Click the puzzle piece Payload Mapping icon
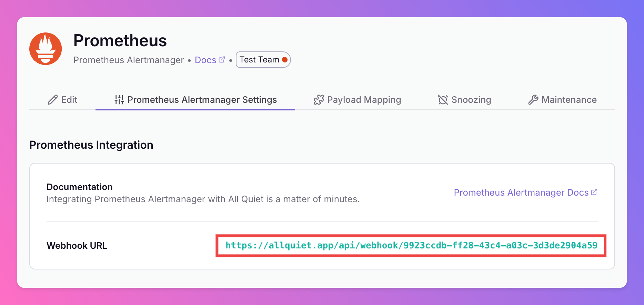 [x=319, y=100]
